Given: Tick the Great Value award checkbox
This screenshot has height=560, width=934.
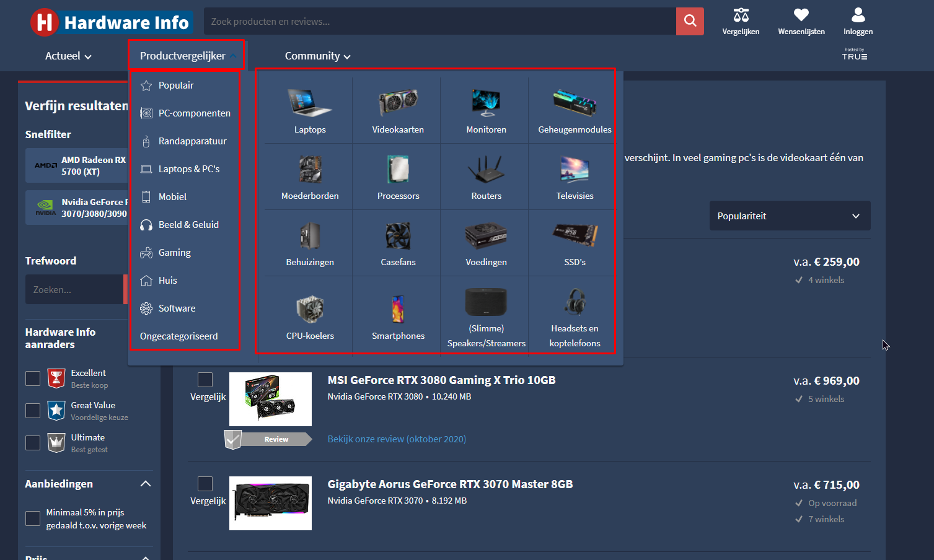Looking at the screenshot, I should [x=33, y=411].
